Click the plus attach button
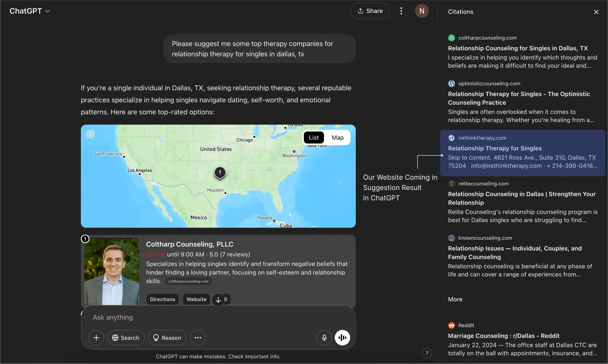This screenshot has width=608, height=364. click(96, 338)
